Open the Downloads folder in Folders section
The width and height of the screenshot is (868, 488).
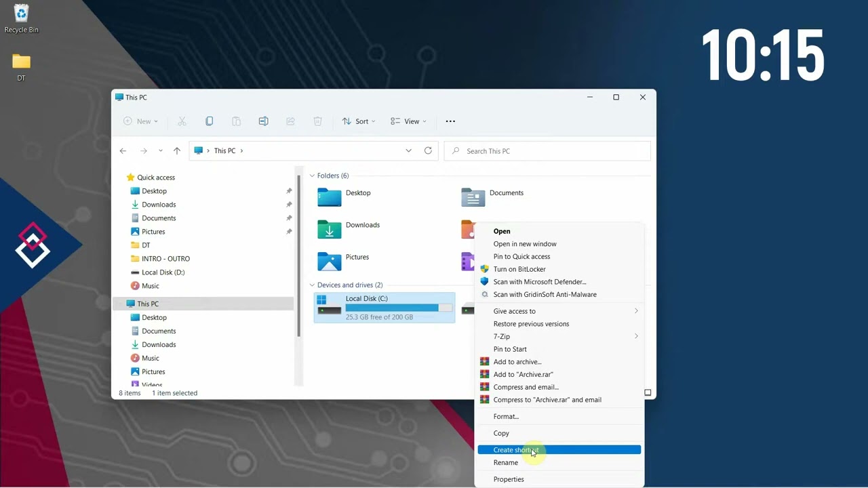coord(349,229)
